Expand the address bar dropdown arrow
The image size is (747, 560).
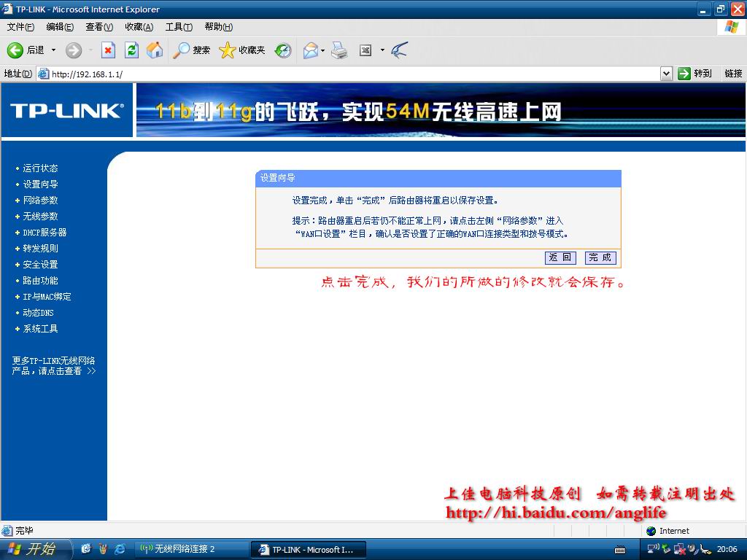point(666,74)
